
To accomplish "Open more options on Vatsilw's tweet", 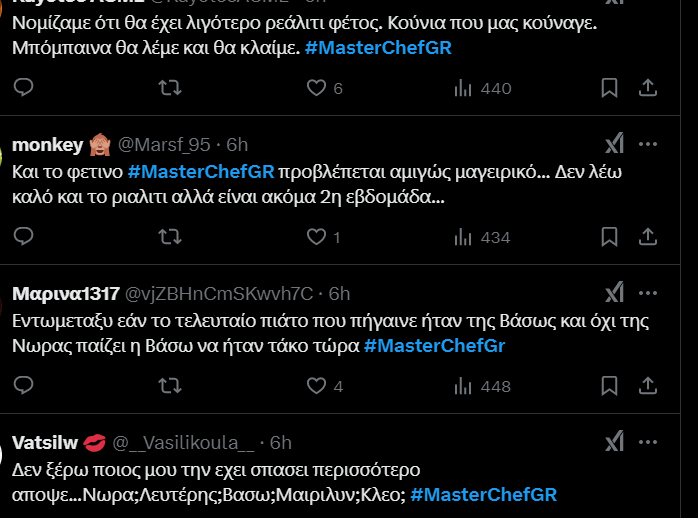I will click(x=648, y=441).
